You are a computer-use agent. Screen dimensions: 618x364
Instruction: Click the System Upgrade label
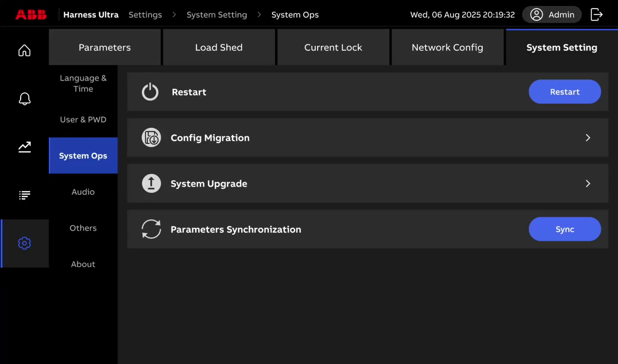point(209,184)
